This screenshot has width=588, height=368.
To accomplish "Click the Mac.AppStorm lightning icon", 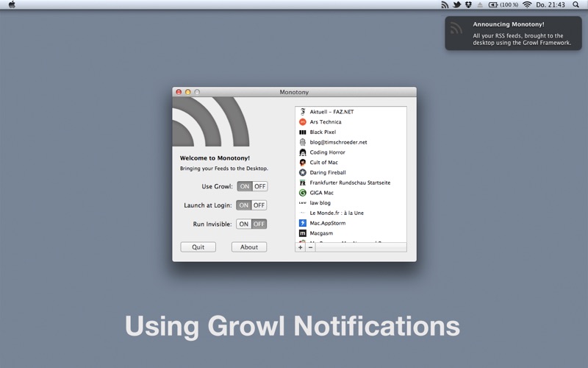I will pos(303,223).
